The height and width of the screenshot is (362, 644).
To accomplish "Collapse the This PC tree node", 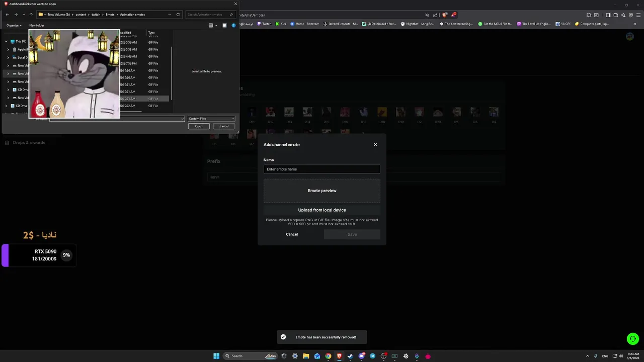I will [6, 41].
